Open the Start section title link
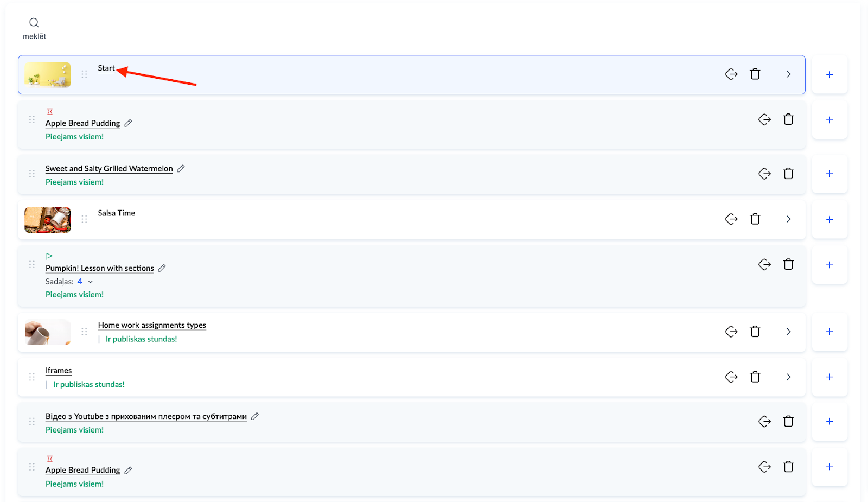This screenshot has width=868, height=502. 106,68
